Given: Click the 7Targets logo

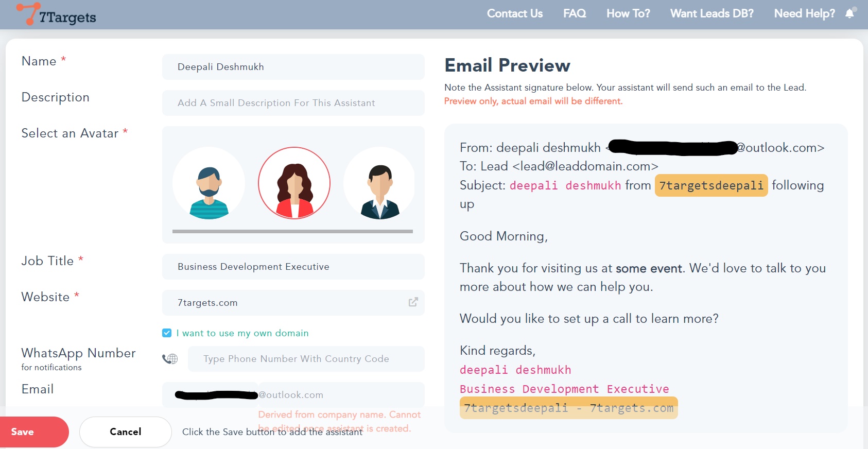Looking at the screenshot, I should 57,14.
